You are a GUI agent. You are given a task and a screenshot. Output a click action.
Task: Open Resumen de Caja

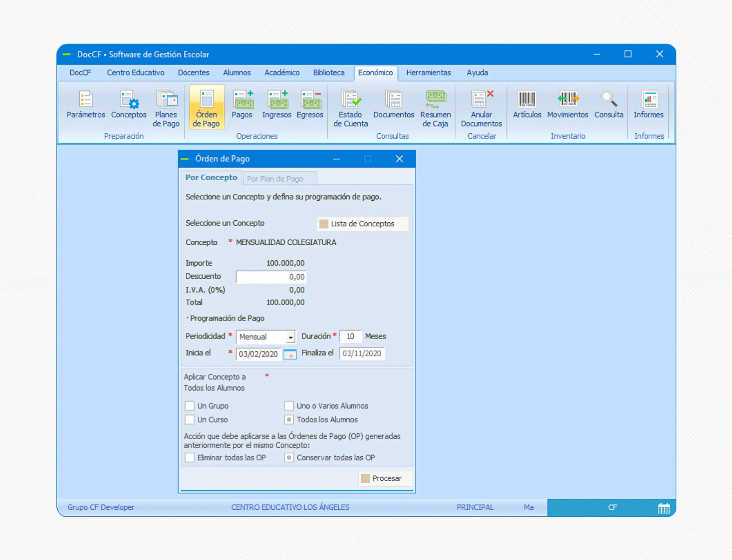(x=435, y=108)
